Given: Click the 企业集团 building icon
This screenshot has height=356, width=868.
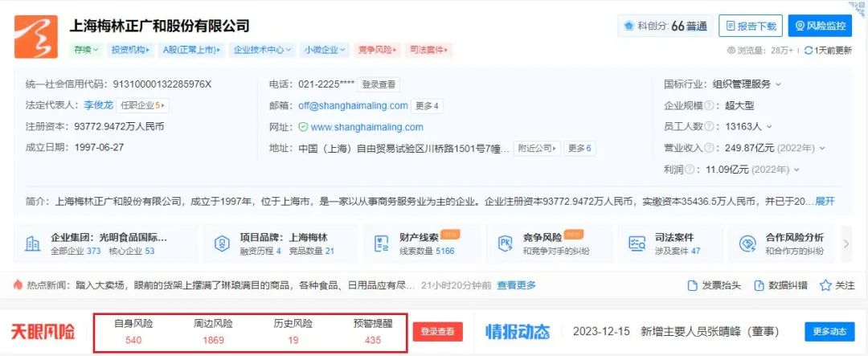Looking at the screenshot, I should tap(32, 243).
